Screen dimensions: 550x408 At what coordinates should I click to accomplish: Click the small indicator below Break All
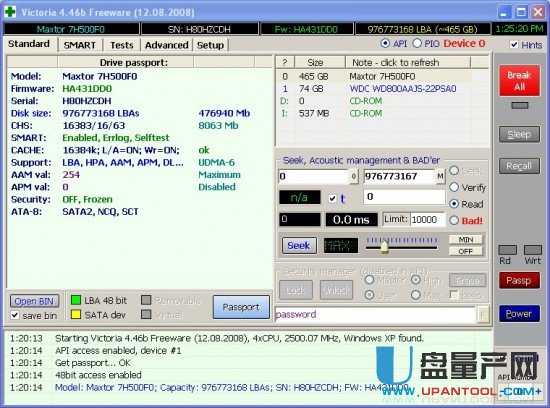519,105
